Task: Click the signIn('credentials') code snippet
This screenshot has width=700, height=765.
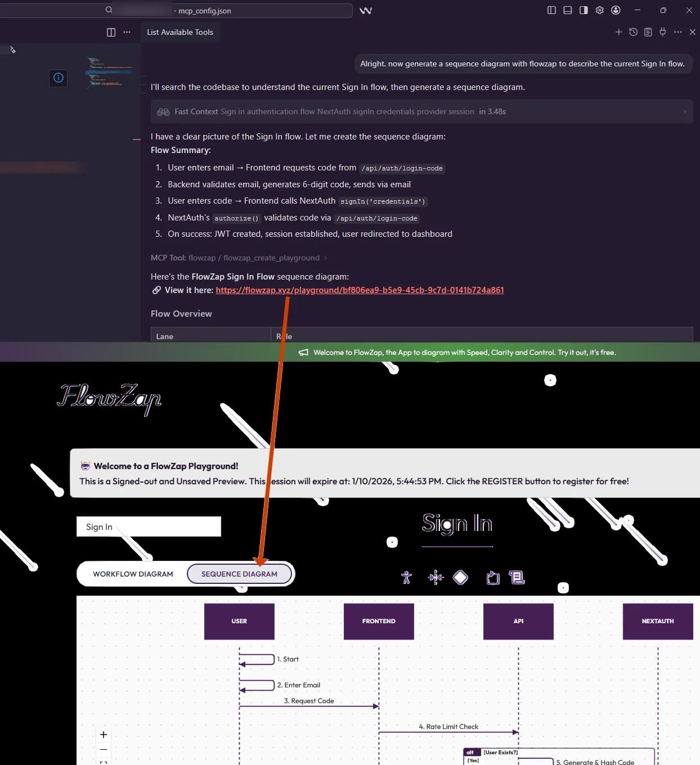Action: [383, 201]
